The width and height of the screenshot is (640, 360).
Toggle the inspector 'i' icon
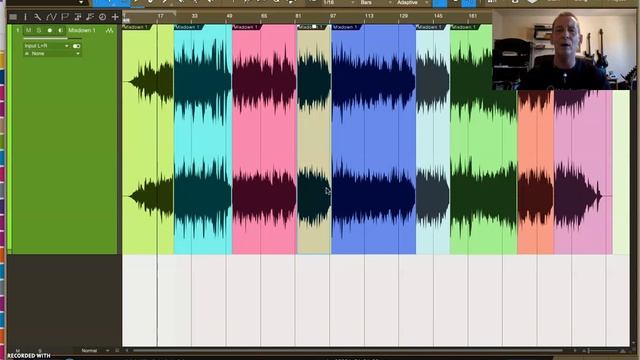tap(25, 17)
